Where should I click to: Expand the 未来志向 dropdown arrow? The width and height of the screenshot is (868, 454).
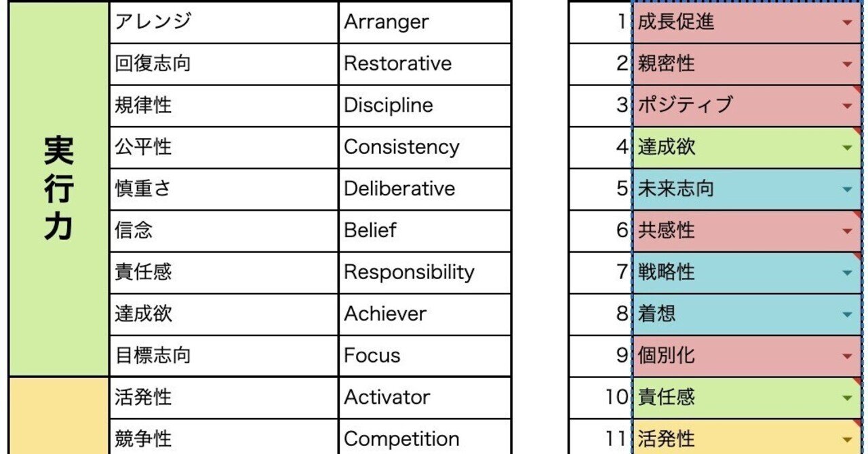pyautogui.click(x=846, y=189)
